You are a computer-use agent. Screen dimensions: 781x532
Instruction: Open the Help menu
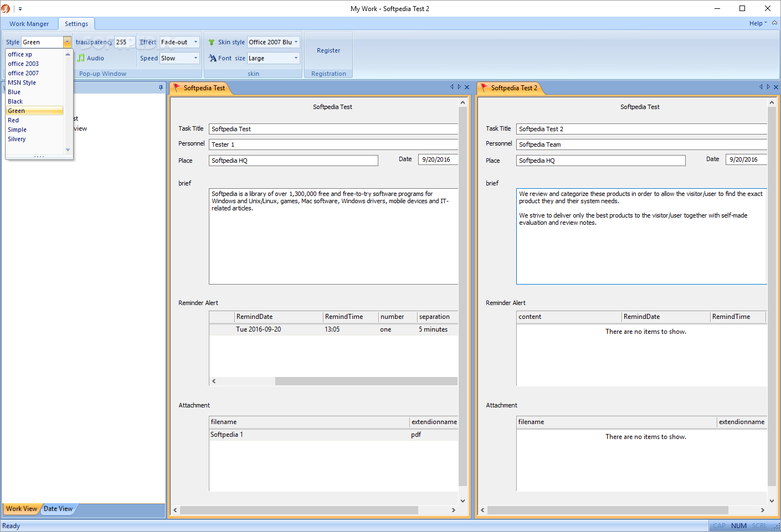click(758, 23)
